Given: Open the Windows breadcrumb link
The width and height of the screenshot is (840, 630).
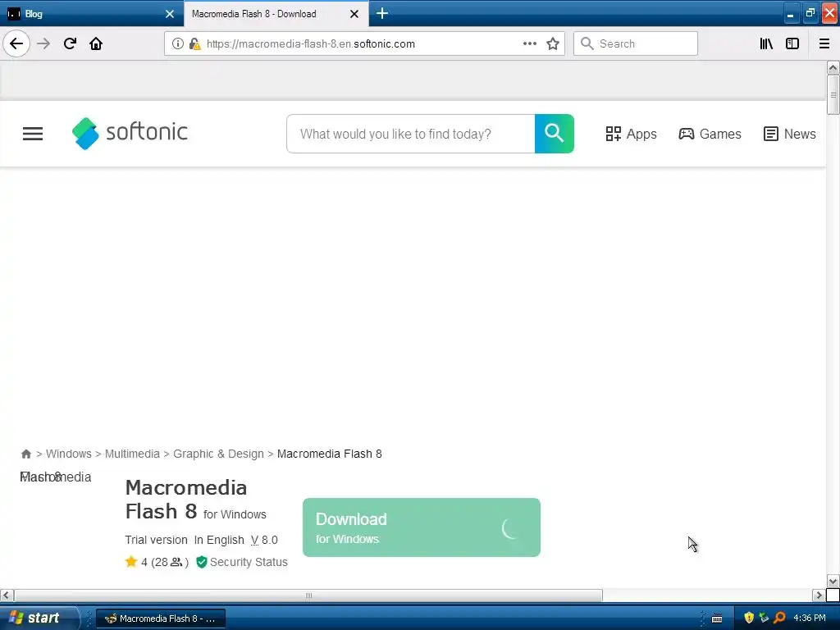Looking at the screenshot, I should [x=69, y=454].
